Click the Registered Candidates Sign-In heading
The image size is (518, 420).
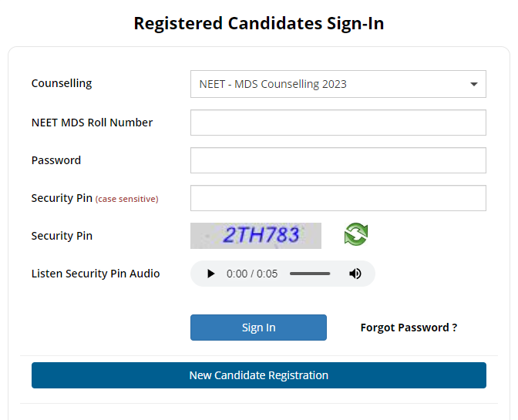click(x=259, y=23)
